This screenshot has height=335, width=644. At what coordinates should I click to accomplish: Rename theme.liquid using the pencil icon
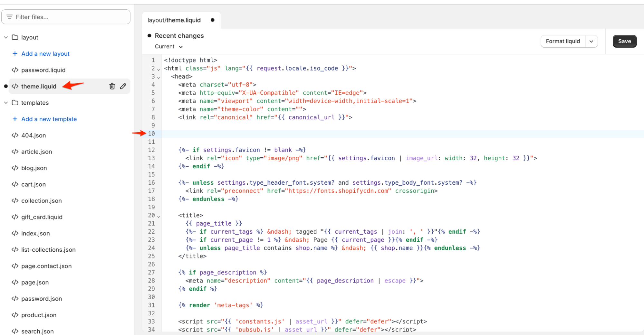[x=123, y=86]
